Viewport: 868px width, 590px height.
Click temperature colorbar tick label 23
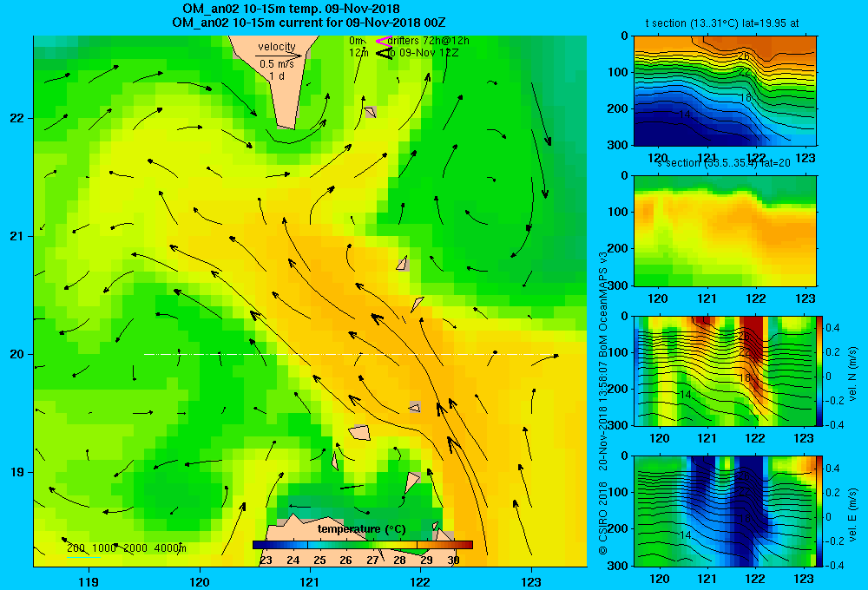[x=266, y=560]
